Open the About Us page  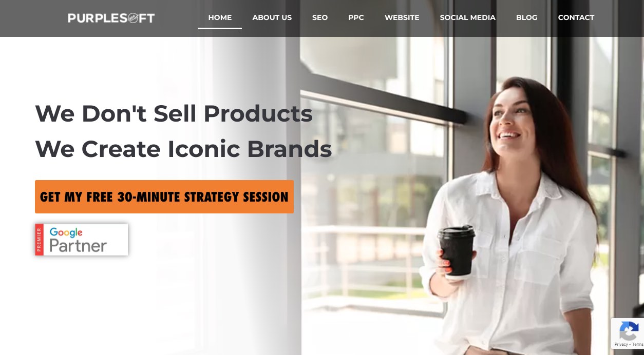[272, 17]
